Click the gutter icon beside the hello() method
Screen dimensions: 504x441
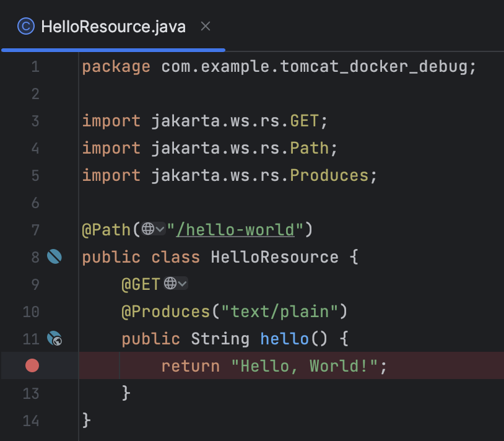[x=54, y=339]
